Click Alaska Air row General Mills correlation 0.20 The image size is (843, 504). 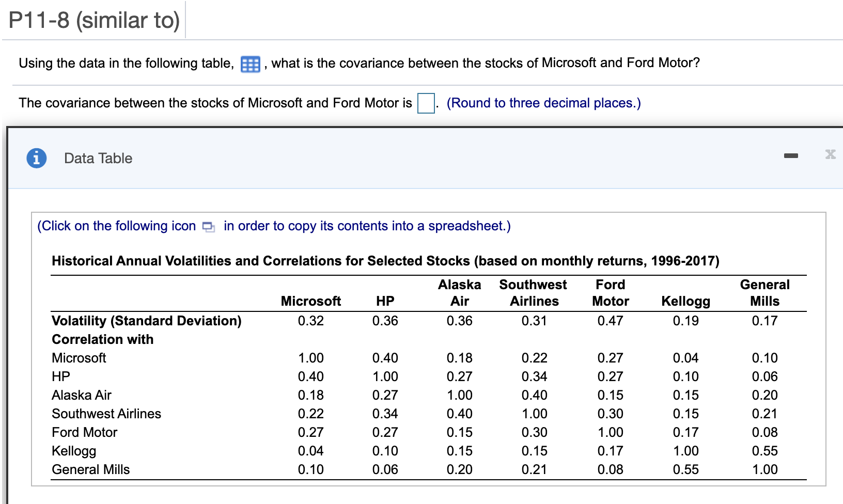pyautogui.click(x=765, y=395)
